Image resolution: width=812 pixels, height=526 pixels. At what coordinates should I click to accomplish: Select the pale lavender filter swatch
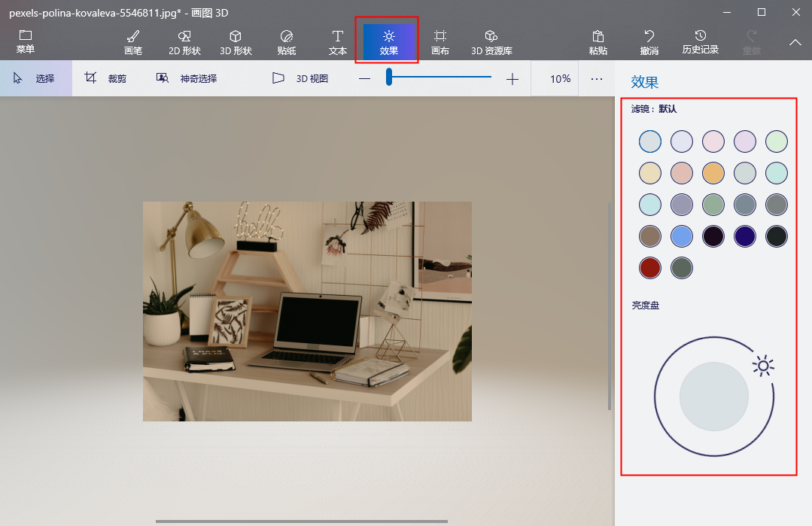(682, 141)
